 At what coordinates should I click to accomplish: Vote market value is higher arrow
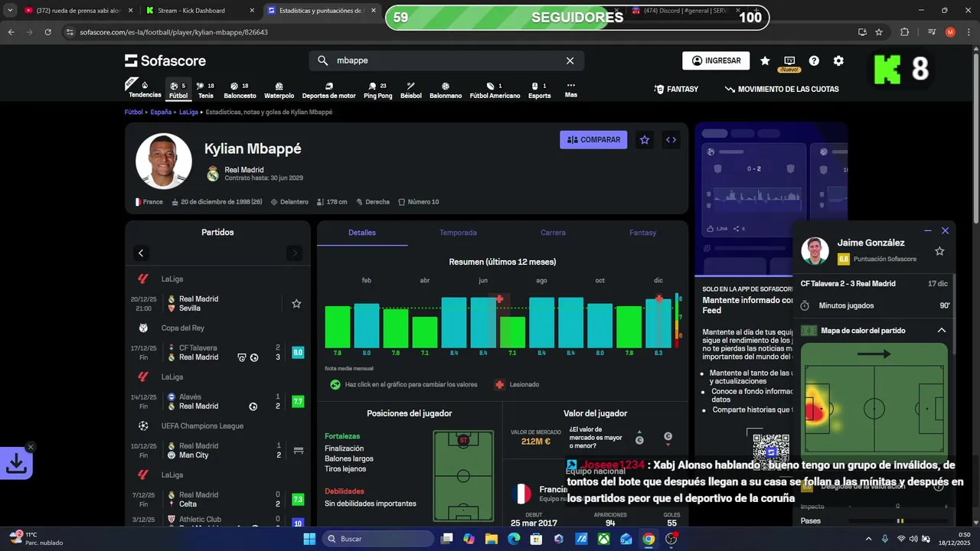pos(639,437)
